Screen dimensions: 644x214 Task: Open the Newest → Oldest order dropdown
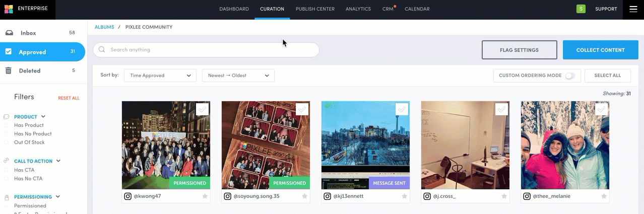(x=238, y=76)
